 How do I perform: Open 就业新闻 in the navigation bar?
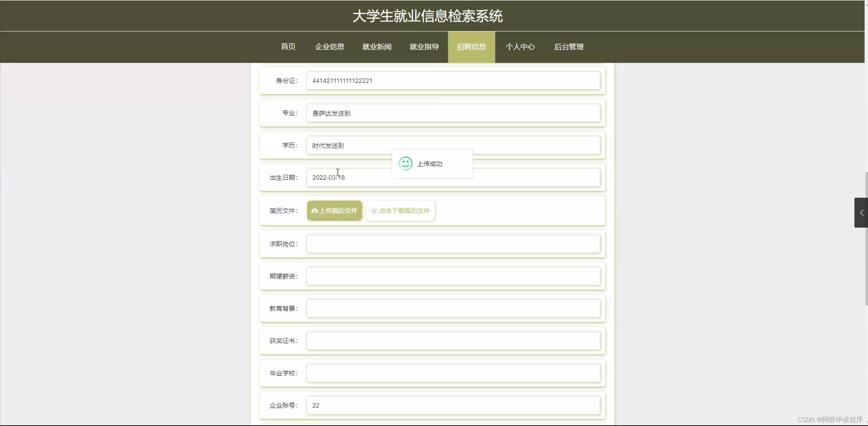pos(377,47)
